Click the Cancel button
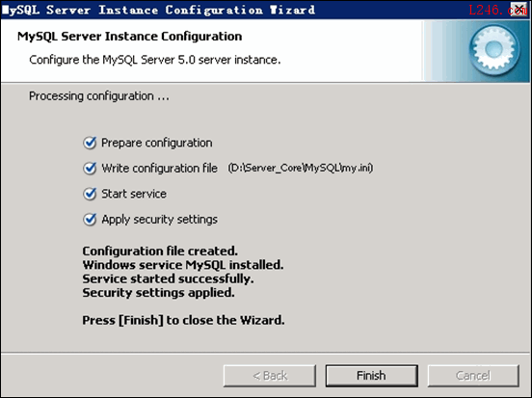The height and width of the screenshot is (398, 532). click(x=473, y=376)
